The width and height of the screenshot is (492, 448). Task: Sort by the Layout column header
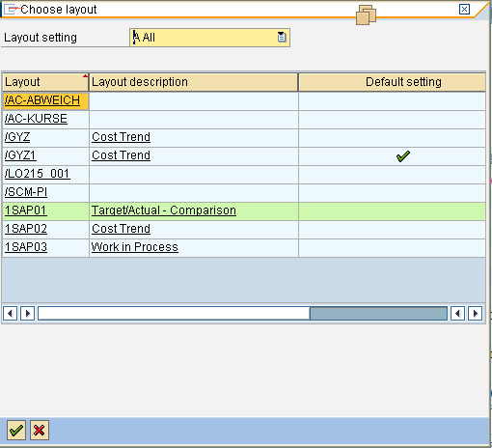(45, 82)
